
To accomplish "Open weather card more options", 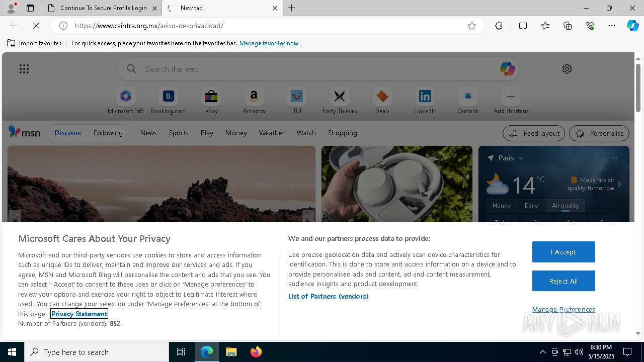I will tap(614, 158).
